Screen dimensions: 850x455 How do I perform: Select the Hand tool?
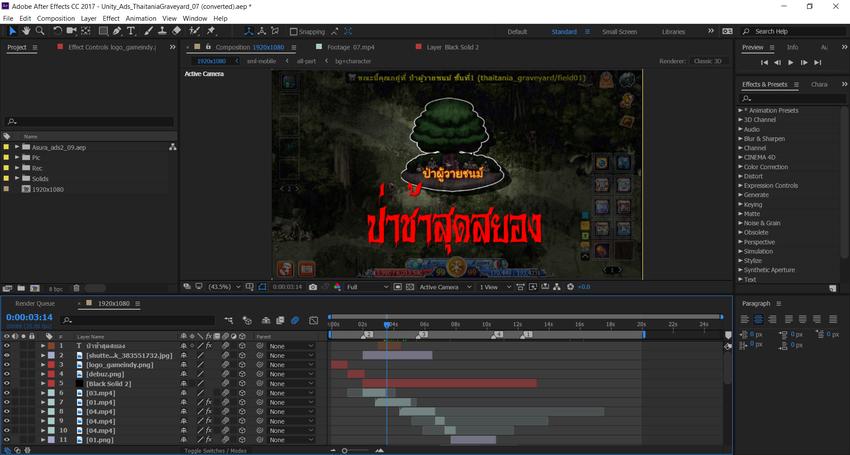pyautogui.click(x=26, y=31)
